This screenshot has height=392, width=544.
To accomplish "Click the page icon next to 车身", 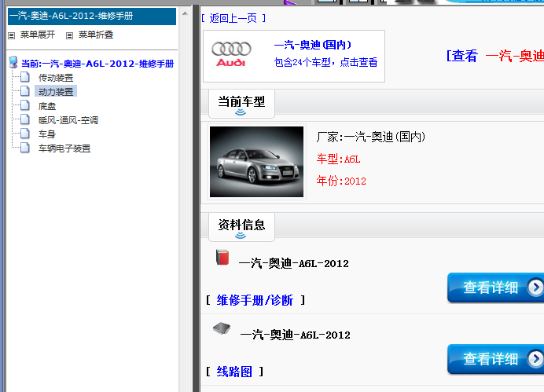I will coord(25,134).
